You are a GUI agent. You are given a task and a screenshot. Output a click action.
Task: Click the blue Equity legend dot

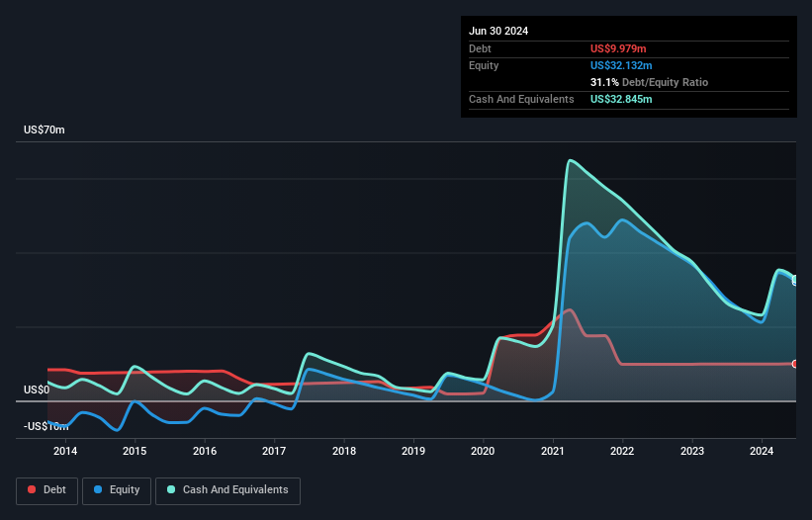tap(98, 489)
